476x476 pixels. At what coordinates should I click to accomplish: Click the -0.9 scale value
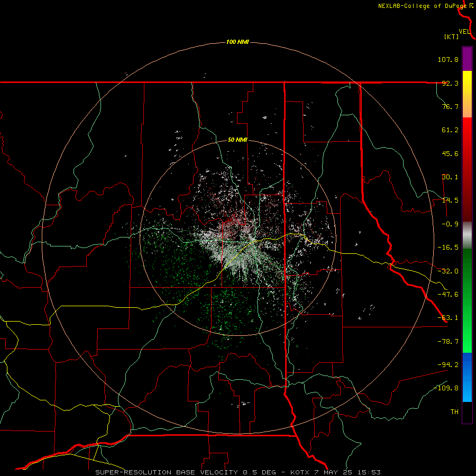click(450, 224)
